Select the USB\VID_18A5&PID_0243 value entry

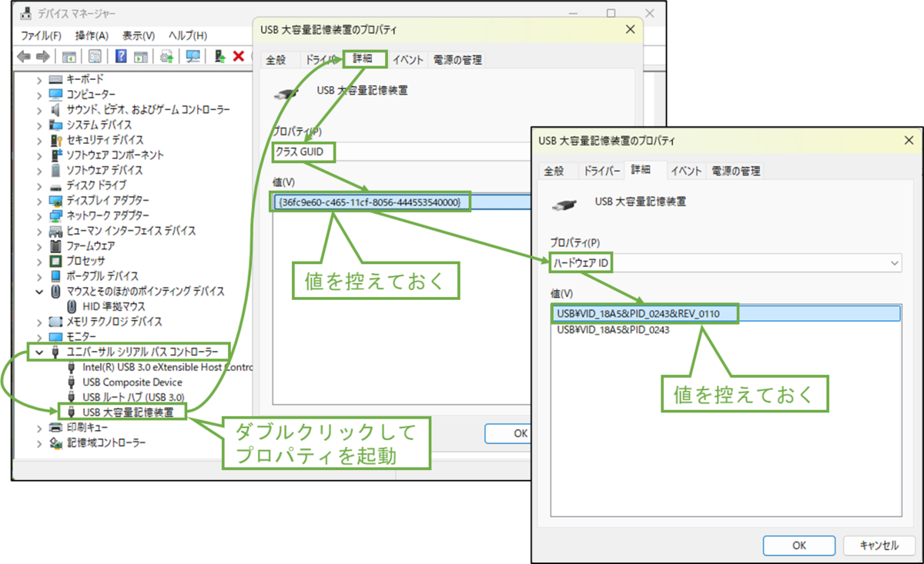pyautogui.click(x=611, y=329)
